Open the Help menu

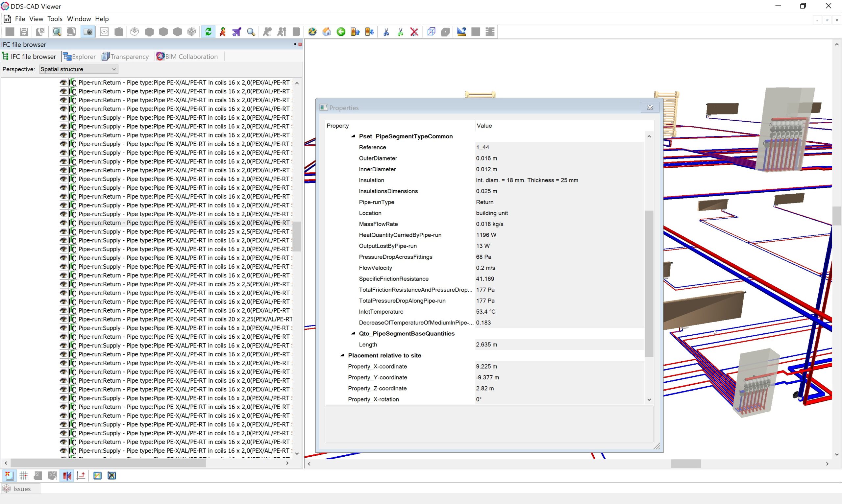click(x=102, y=19)
